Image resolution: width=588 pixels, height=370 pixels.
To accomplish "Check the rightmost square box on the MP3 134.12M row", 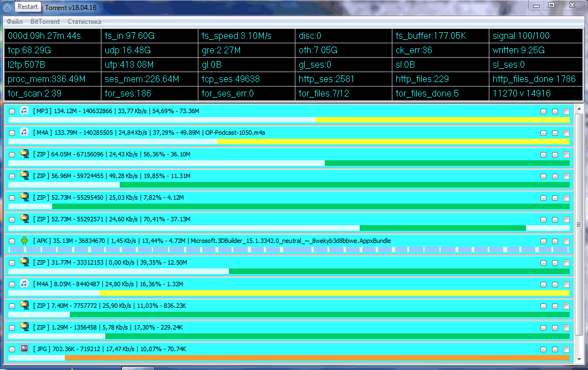I will click(x=566, y=111).
